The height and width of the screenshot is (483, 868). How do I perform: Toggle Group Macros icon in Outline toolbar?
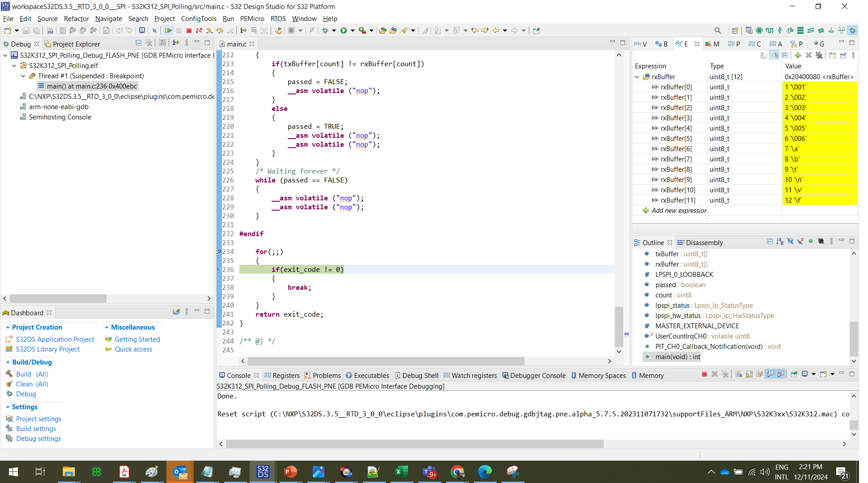(x=821, y=241)
